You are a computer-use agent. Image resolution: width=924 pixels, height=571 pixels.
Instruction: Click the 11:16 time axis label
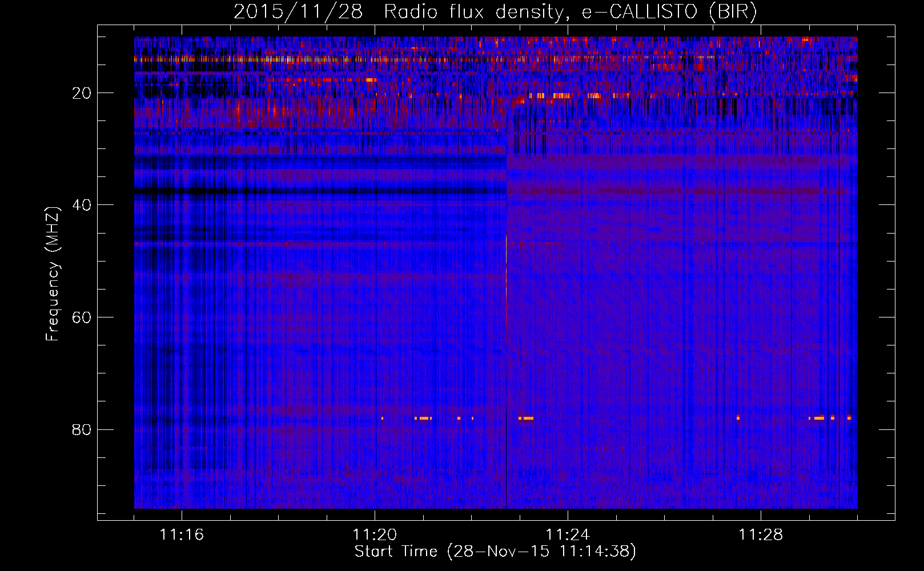click(x=182, y=535)
